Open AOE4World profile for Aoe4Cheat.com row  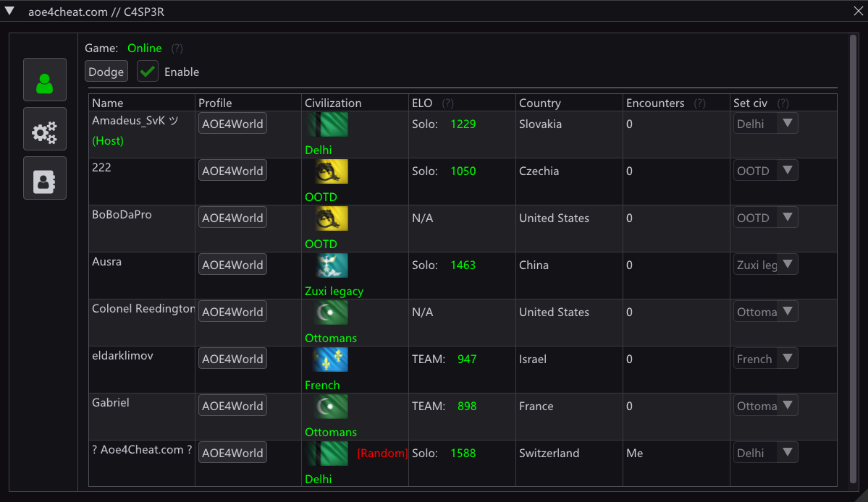tap(232, 453)
